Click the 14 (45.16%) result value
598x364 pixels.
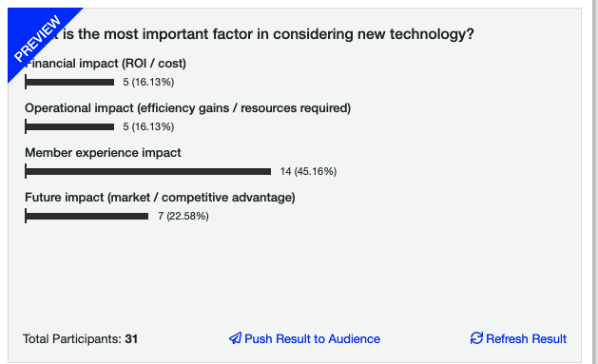click(x=309, y=171)
